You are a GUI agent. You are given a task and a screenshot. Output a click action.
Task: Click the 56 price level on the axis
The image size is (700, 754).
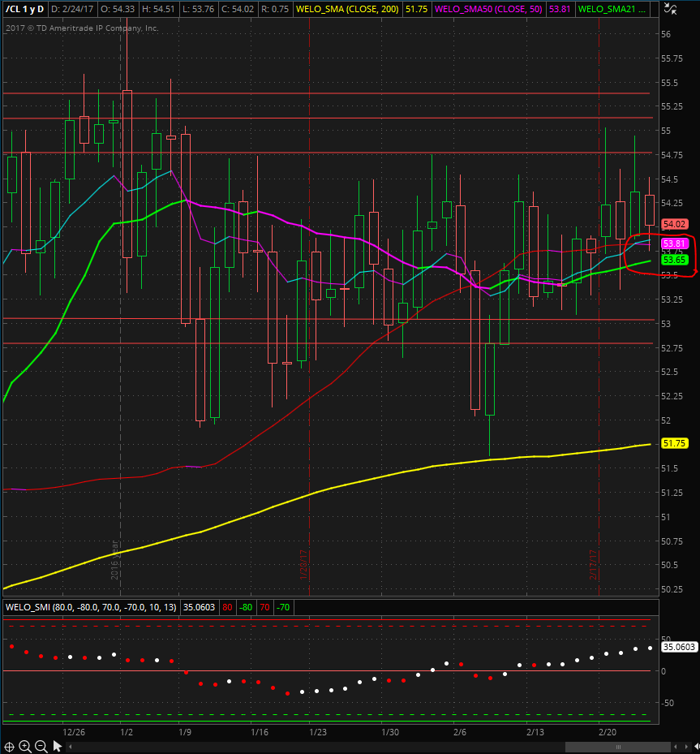coord(666,34)
